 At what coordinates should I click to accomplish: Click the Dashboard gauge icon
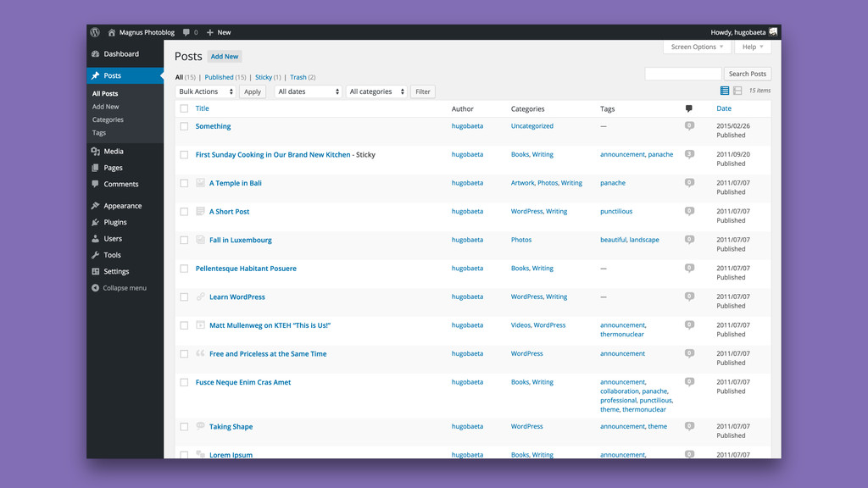[95, 53]
